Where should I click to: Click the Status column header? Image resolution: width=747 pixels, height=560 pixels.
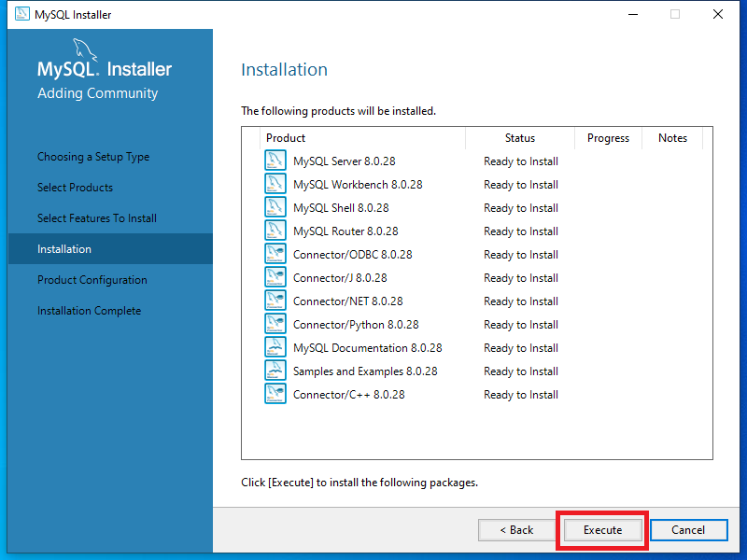click(520, 138)
